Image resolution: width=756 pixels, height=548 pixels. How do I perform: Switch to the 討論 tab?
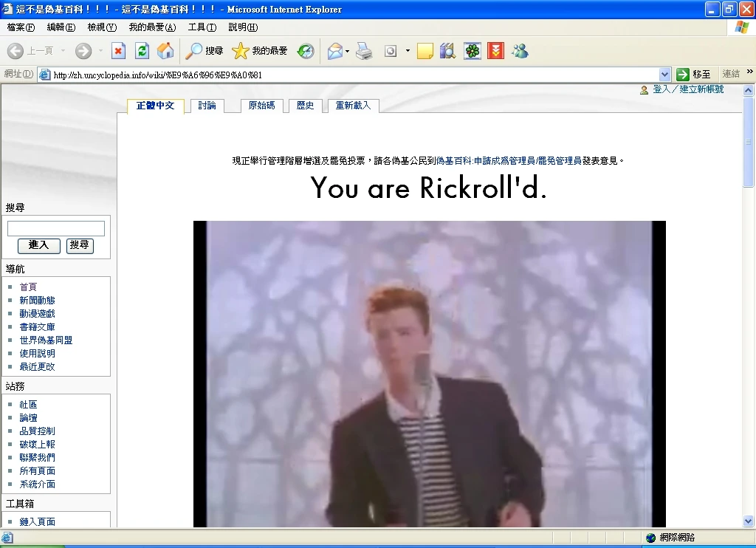point(207,106)
